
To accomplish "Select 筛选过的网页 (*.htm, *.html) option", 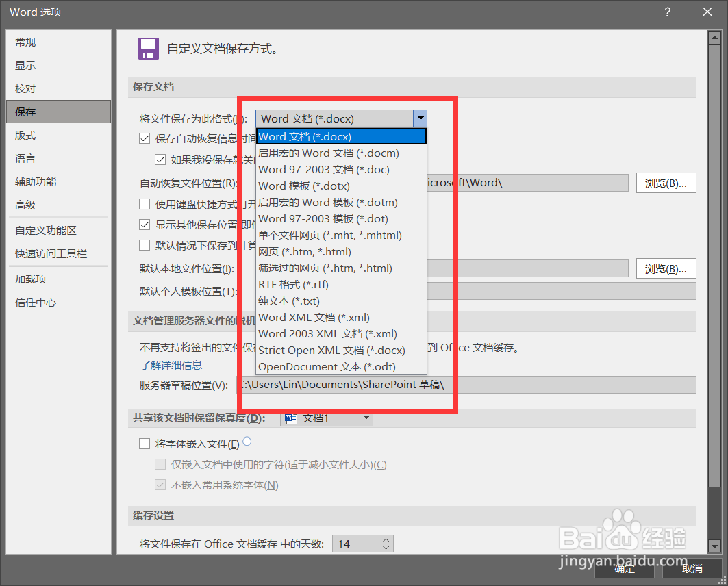I will pos(341,268).
